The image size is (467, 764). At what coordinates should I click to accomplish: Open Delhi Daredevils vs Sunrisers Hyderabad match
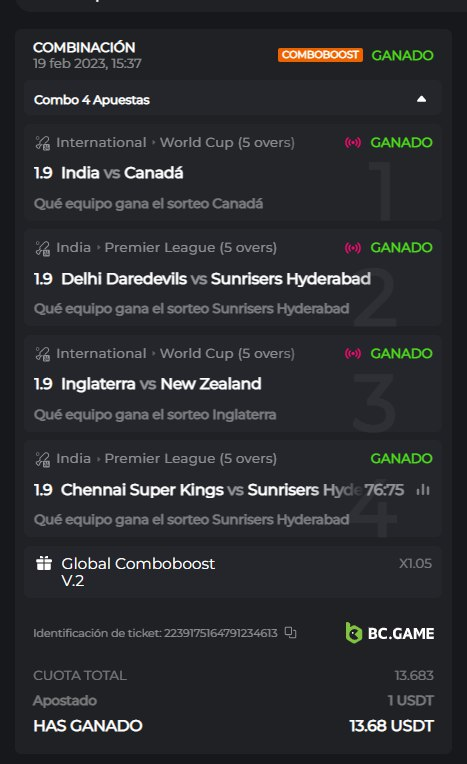coord(216,279)
